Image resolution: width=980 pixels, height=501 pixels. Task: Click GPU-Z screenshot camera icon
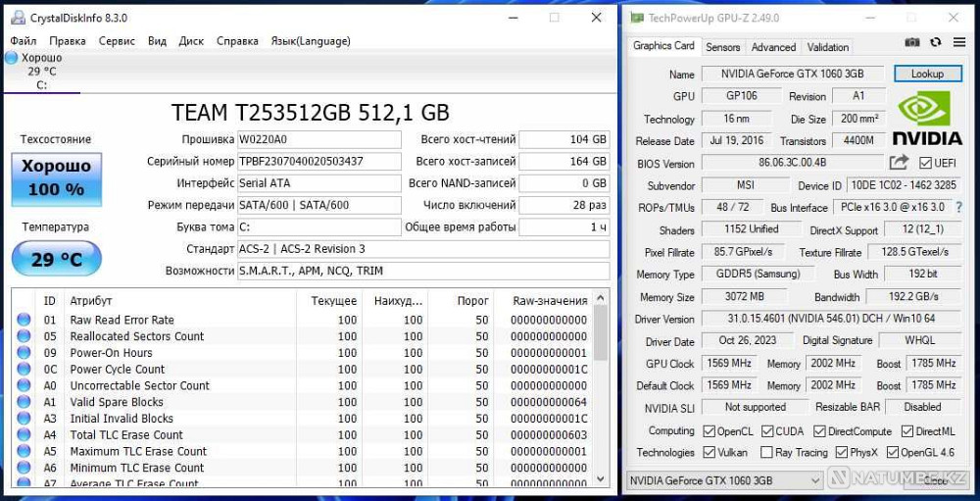pyautogui.click(x=912, y=42)
